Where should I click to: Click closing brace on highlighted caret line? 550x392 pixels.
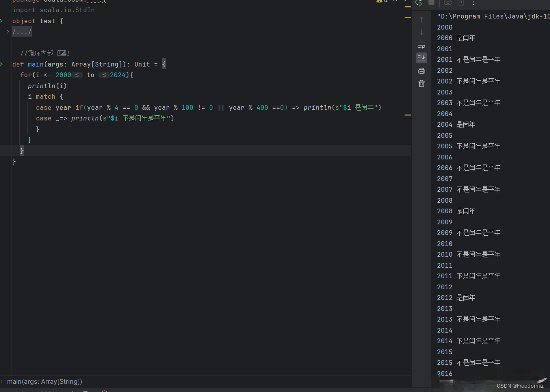[x=22, y=150]
